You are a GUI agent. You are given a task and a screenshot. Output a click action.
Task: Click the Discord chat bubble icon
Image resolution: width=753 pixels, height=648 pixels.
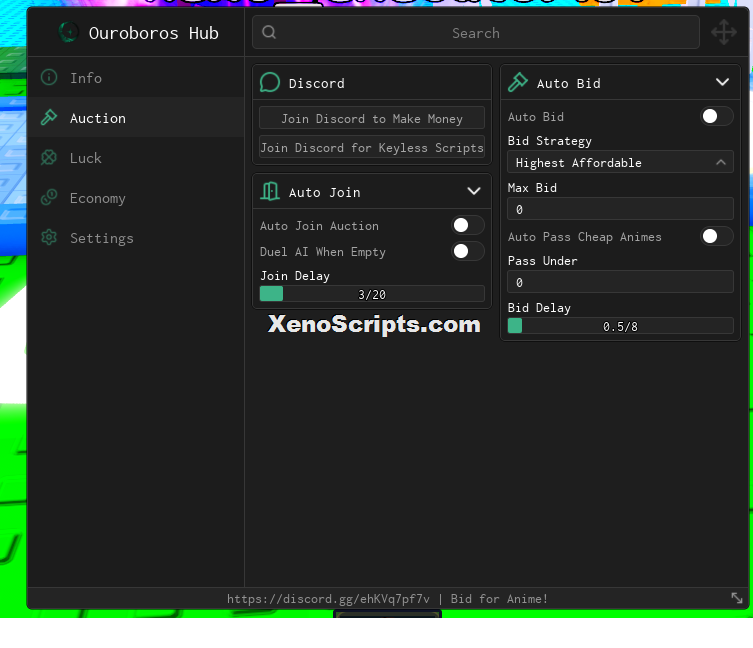(270, 83)
